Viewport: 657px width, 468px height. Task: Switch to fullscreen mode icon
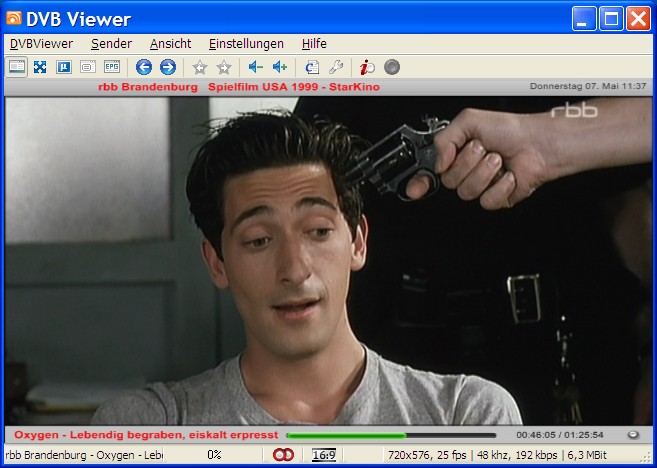40,67
